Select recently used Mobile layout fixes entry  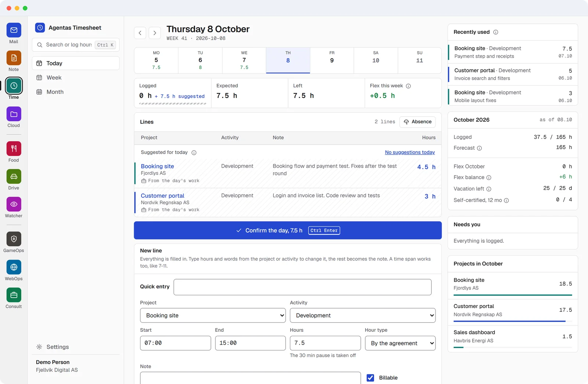(x=513, y=96)
